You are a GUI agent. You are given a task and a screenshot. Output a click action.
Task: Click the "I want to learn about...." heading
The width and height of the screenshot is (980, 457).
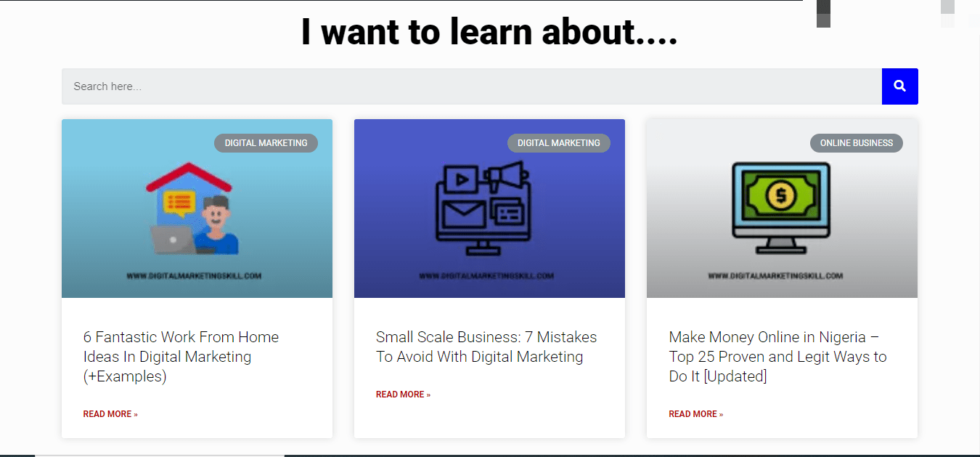[x=489, y=33]
